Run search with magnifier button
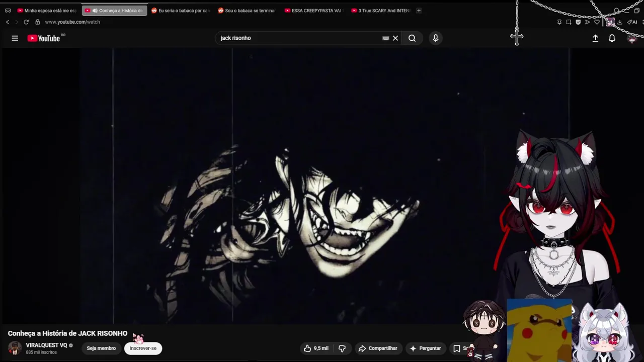This screenshot has width=644, height=362. tap(412, 38)
